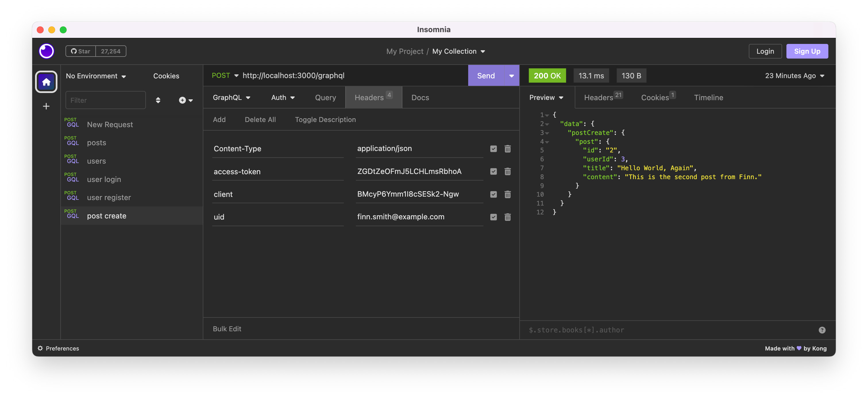
Task: Click the Made with by Kong text
Action: coord(796,348)
